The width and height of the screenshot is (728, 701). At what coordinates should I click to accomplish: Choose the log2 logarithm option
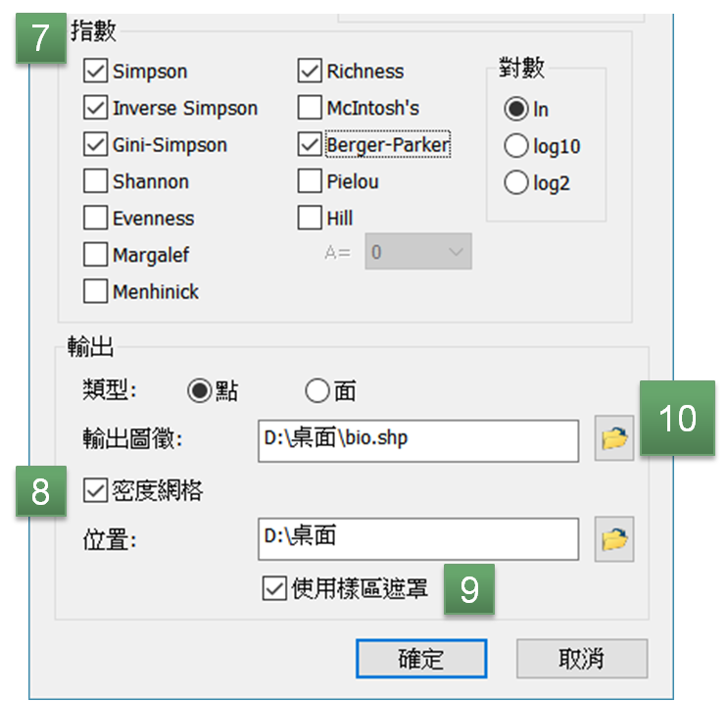click(x=516, y=182)
